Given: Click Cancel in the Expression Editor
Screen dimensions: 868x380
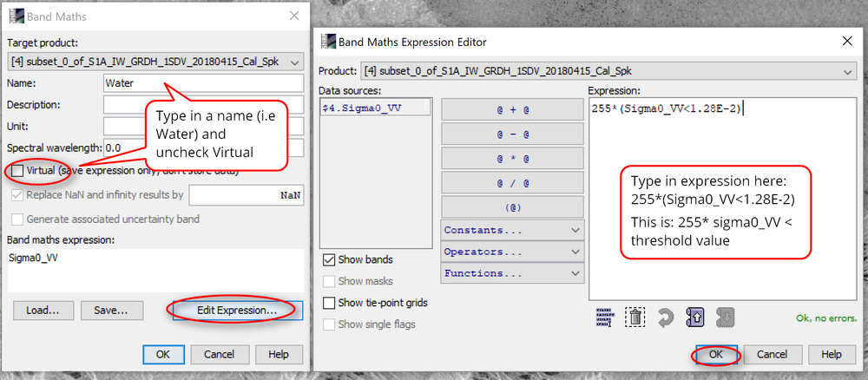Looking at the screenshot, I should point(772,355).
